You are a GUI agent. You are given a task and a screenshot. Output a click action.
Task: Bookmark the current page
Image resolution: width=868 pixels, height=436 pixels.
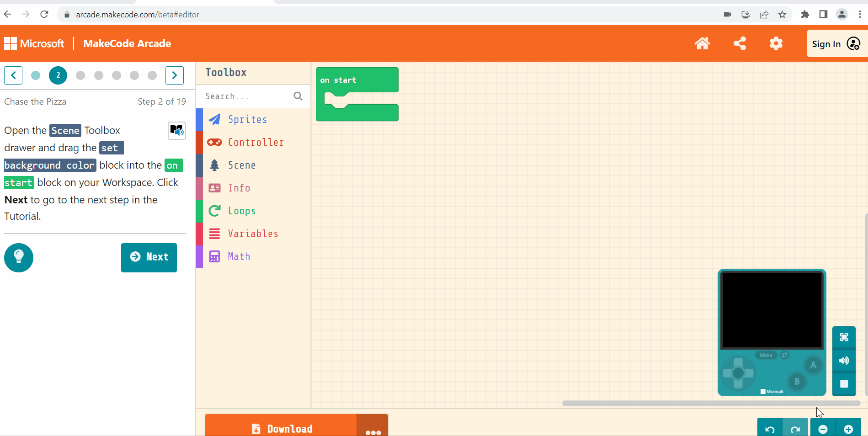click(x=783, y=14)
